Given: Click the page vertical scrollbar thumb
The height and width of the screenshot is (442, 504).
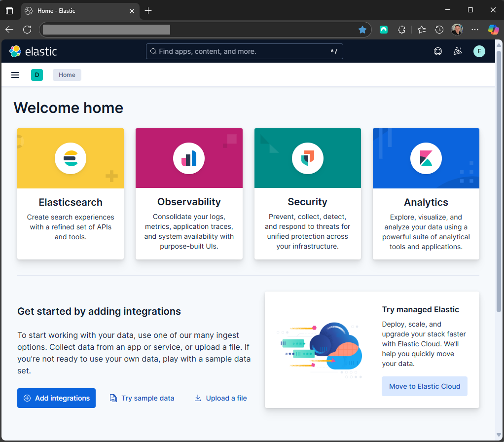Looking at the screenshot, I should tap(499, 182).
